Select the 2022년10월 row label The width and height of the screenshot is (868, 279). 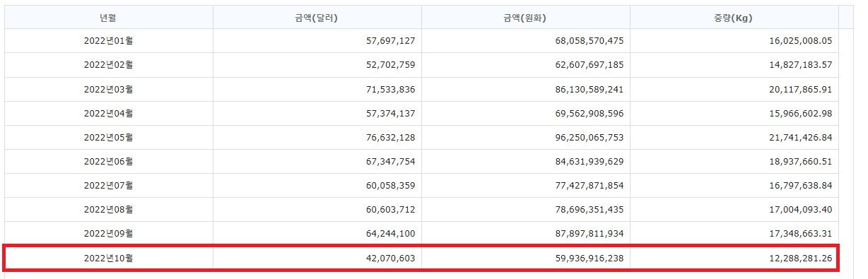[108, 259]
